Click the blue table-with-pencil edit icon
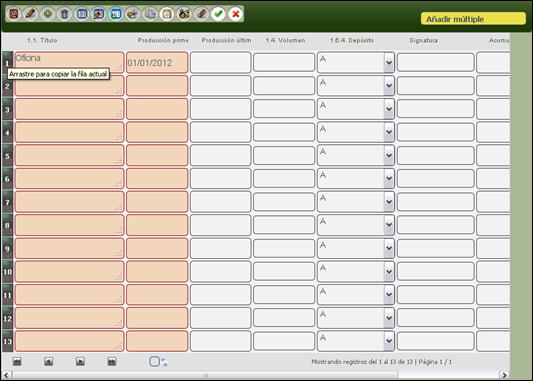 [x=99, y=14]
